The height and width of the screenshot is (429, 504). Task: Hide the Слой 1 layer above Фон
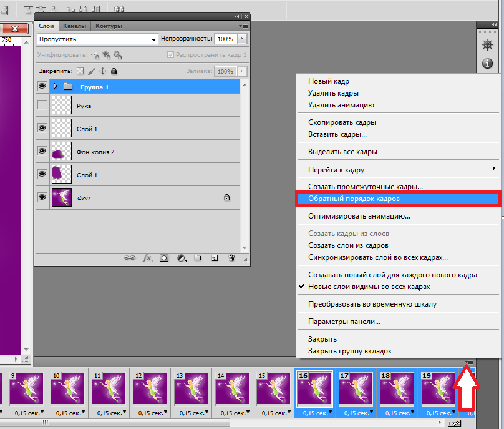[x=42, y=174]
